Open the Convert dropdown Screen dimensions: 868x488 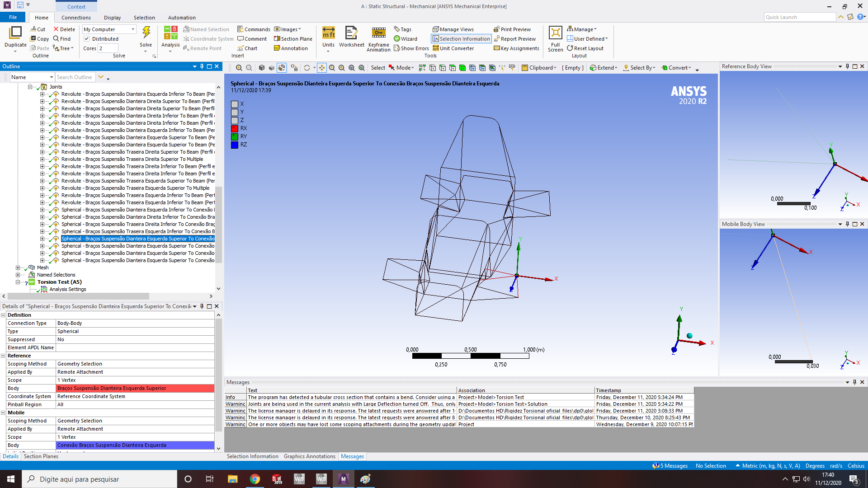677,68
